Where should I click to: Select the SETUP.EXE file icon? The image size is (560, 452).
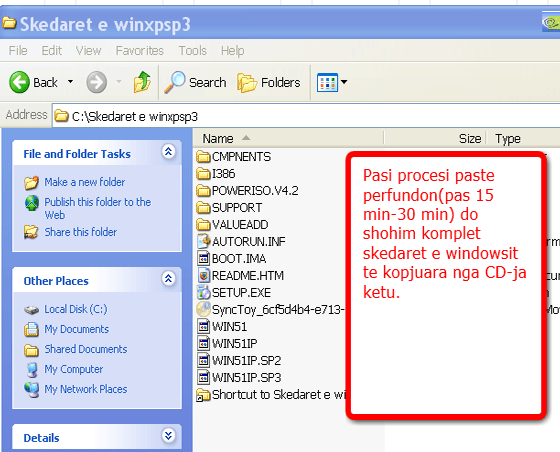[x=204, y=293]
